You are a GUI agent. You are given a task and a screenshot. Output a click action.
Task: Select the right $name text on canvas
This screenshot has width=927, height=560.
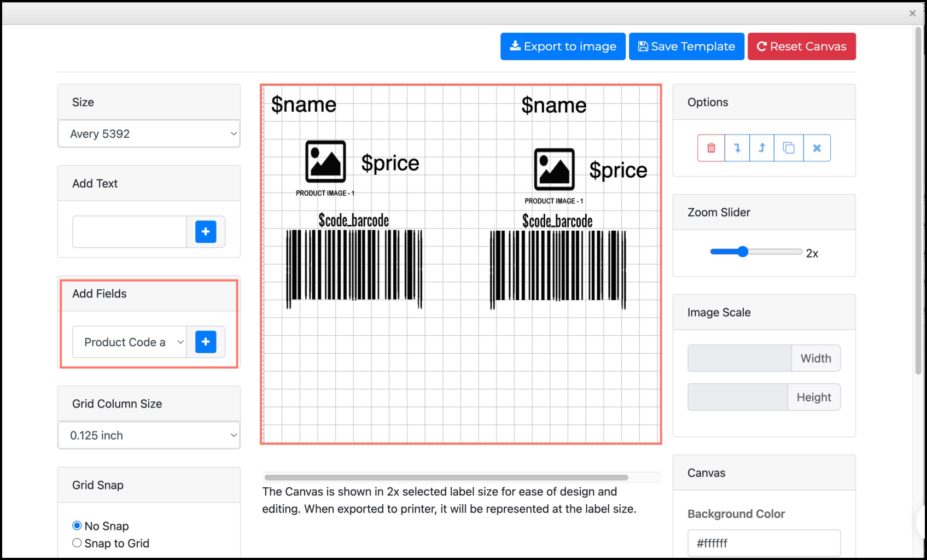554,105
